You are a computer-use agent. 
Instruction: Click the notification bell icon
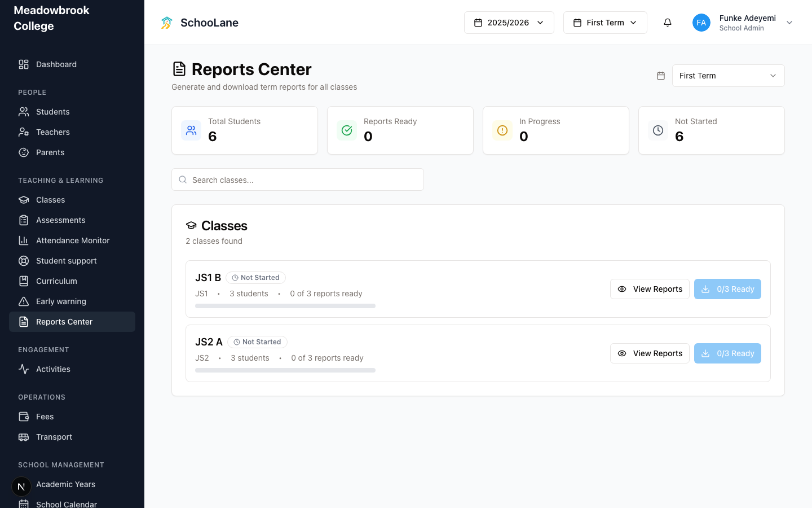[668, 23]
